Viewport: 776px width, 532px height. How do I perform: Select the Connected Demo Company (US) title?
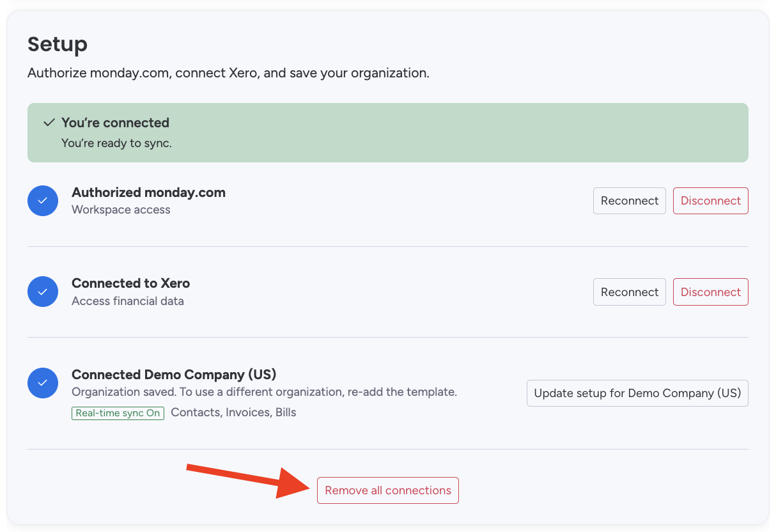point(173,375)
